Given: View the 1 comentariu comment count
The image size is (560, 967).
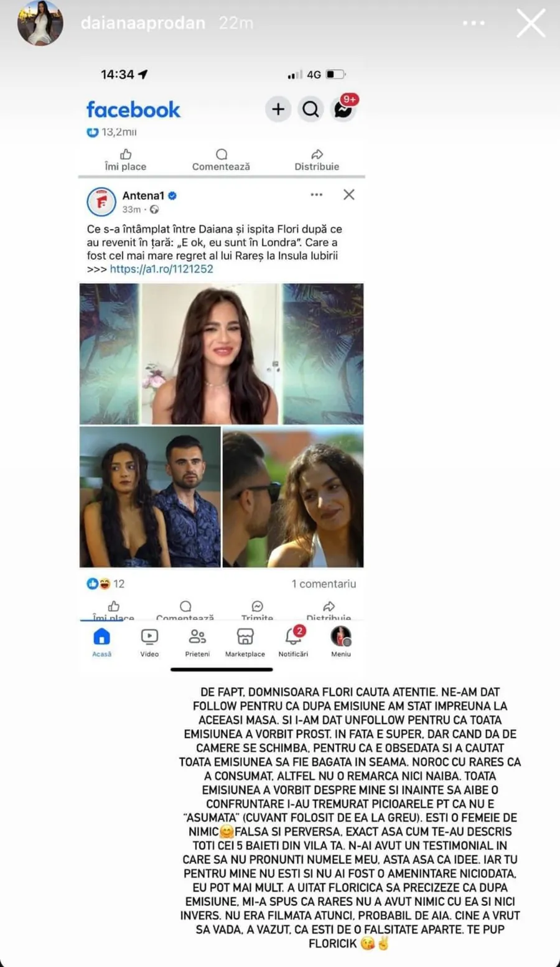Looking at the screenshot, I should (324, 584).
